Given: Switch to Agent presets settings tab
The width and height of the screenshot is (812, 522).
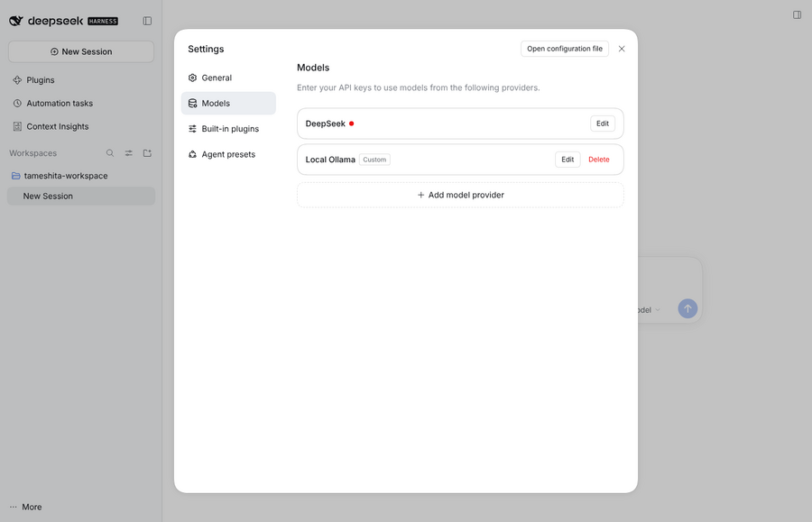Looking at the screenshot, I should pyautogui.click(x=228, y=154).
